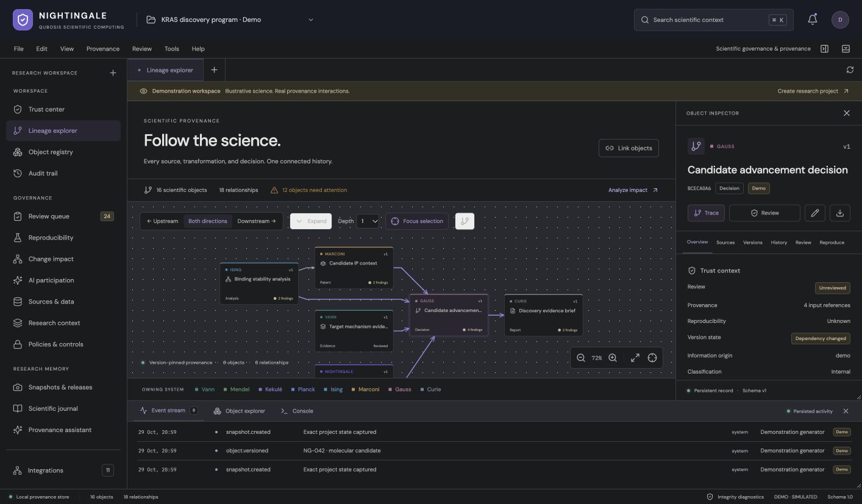This screenshot has width=862, height=504.
Task: Click the Nightingale shield logo icon
Action: 23,20
